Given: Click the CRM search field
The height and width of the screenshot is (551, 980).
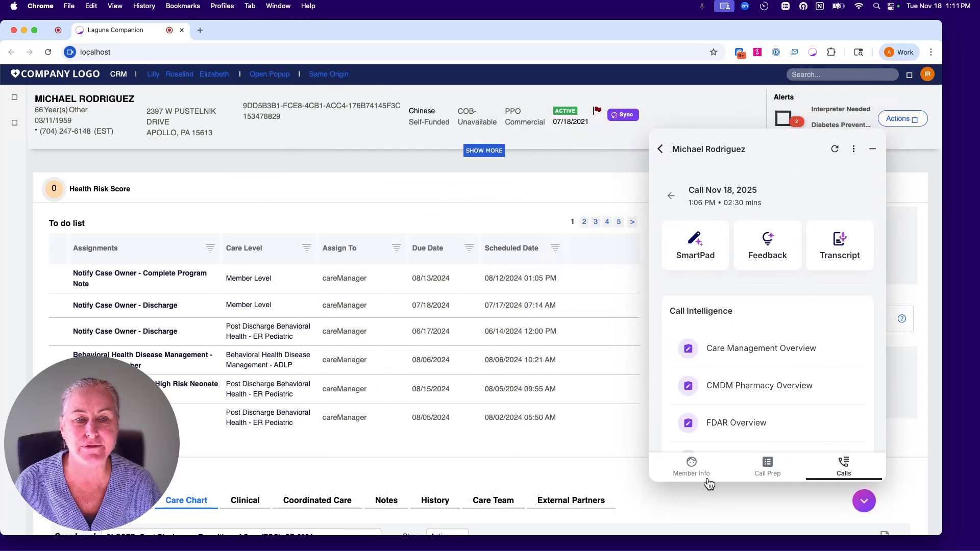Looking at the screenshot, I should 842,74.
